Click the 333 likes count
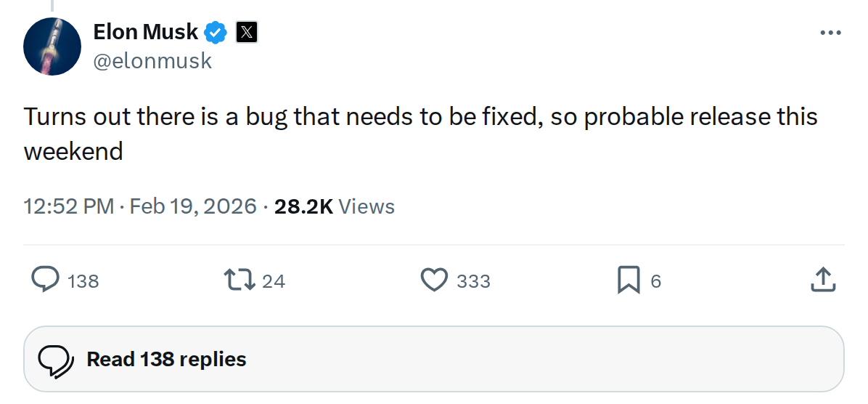 [473, 281]
